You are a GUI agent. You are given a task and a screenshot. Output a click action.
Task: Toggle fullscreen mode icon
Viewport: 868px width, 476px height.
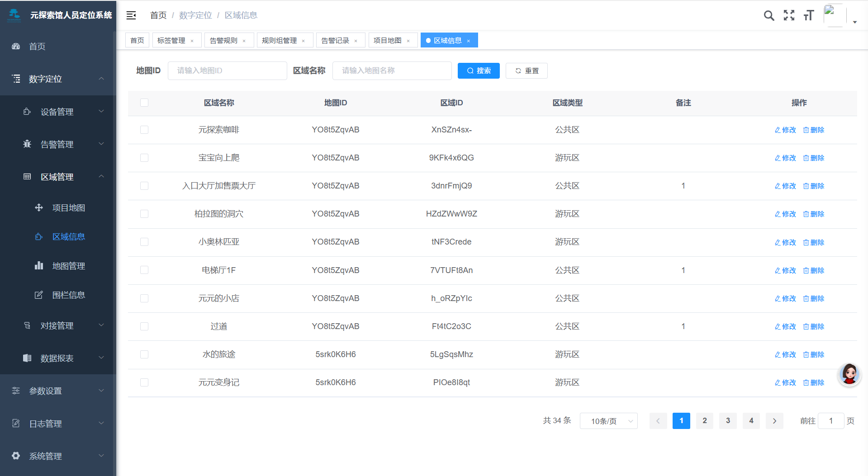click(789, 16)
